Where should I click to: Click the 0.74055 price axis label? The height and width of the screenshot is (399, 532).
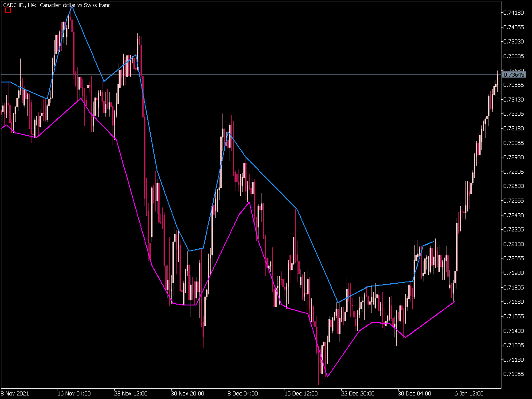[x=514, y=27]
